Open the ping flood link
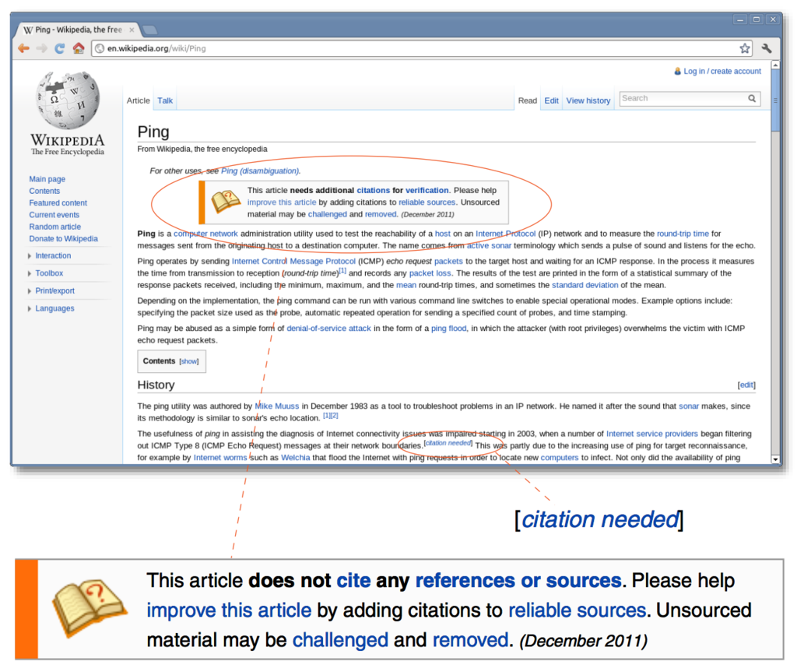Viewport: 797px width, 672px height. [448, 328]
